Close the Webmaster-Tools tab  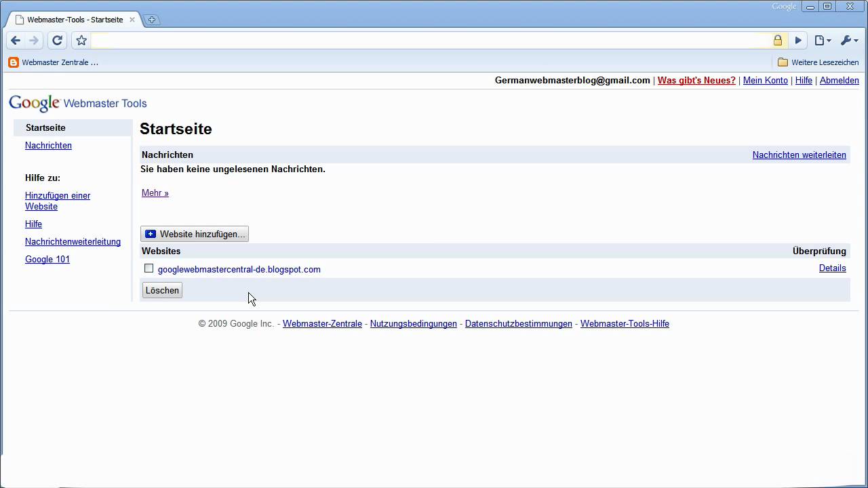(x=132, y=20)
